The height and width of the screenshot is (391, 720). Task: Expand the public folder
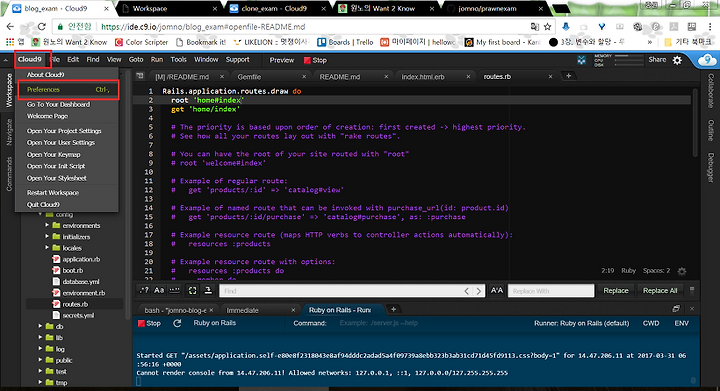pos(40,360)
